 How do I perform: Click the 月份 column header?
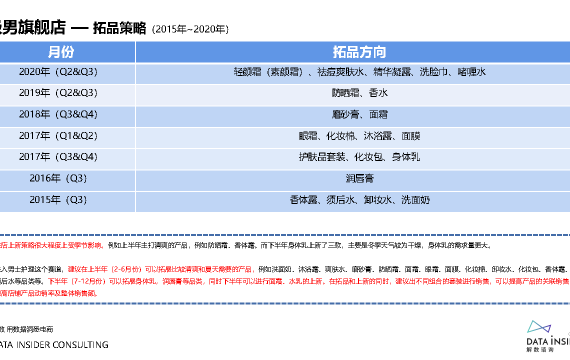(67, 52)
